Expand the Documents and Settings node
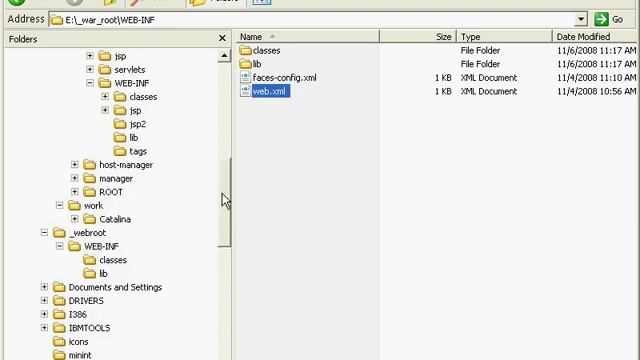This screenshot has height=360, width=640. click(x=44, y=287)
